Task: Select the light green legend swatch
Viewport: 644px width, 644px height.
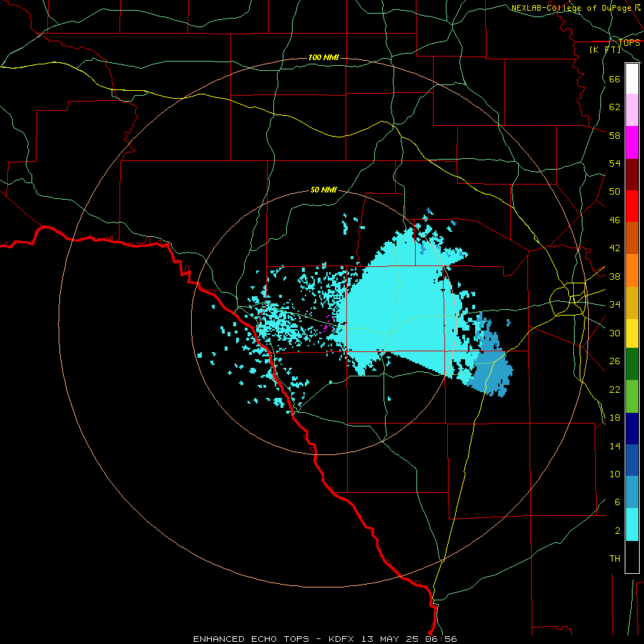Action: pos(632,396)
